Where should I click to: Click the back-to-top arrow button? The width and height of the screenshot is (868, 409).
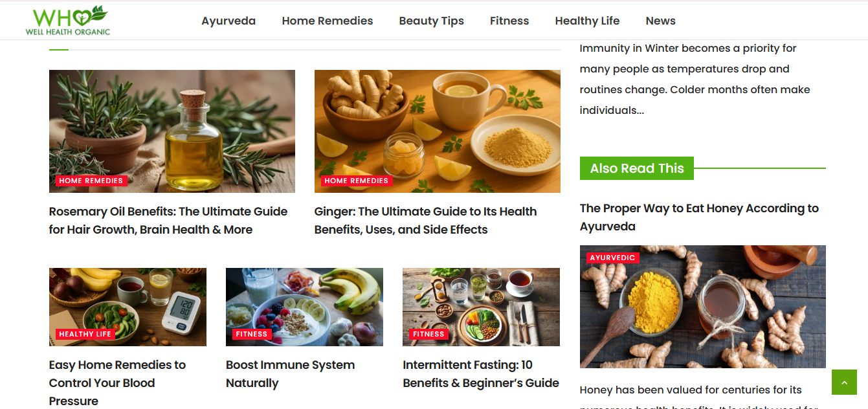(x=844, y=382)
